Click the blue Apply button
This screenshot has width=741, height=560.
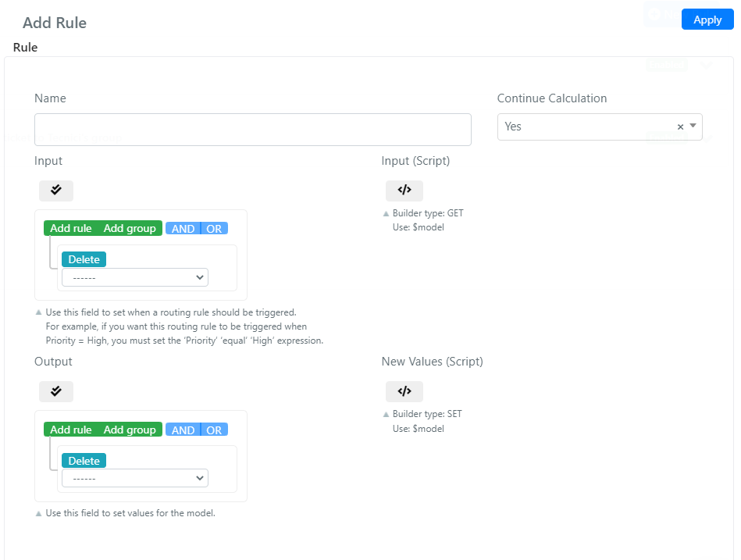coord(707,20)
